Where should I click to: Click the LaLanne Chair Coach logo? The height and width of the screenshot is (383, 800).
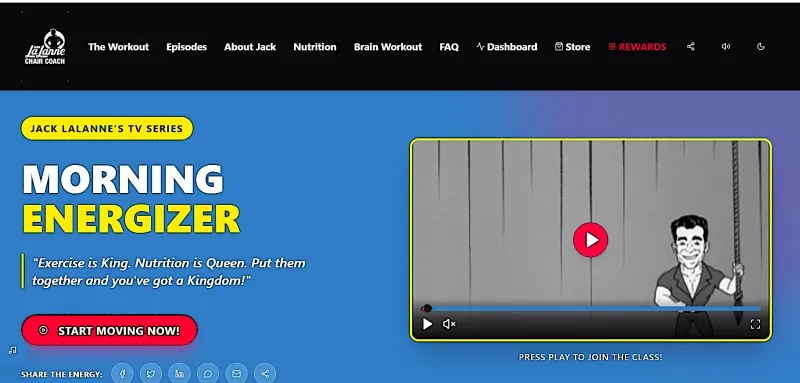tap(45, 46)
